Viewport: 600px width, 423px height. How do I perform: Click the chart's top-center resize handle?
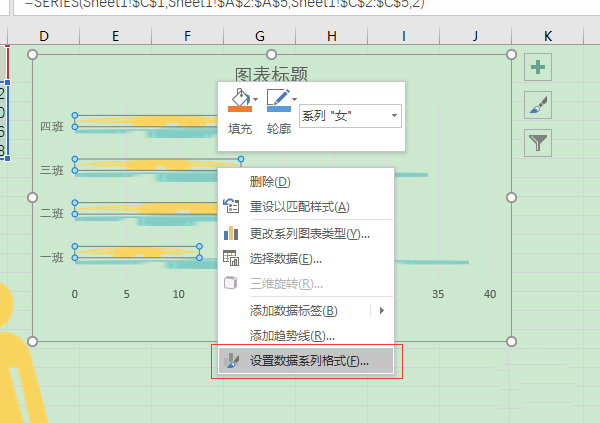[x=271, y=54]
